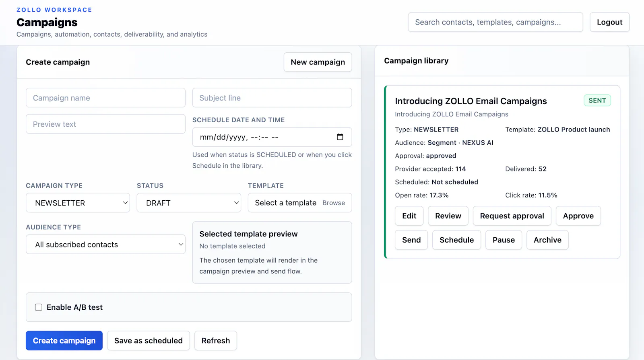Browse templates via the Browse link
This screenshot has width=644, height=360.
[334, 203]
